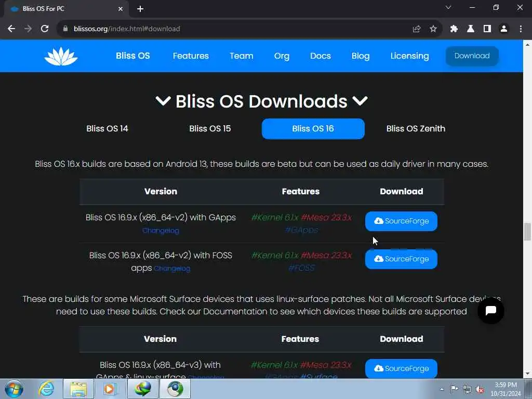
Task: Click the page vertical scrollbar thumb
Action: 527,232
